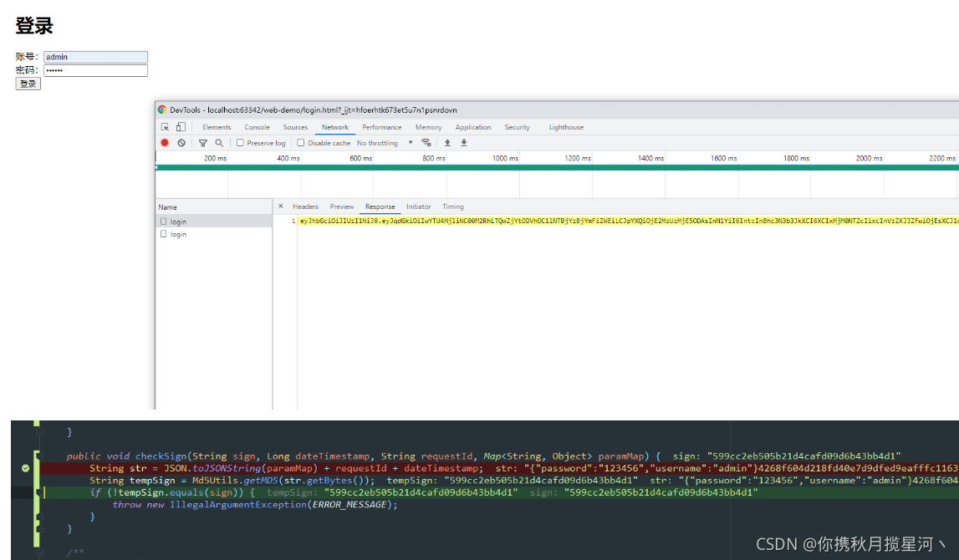Image resolution: width=959 pixels, height=560 pixels.
Task: Select the inspect element icon in DevTools
Action: tap(166, 127)
